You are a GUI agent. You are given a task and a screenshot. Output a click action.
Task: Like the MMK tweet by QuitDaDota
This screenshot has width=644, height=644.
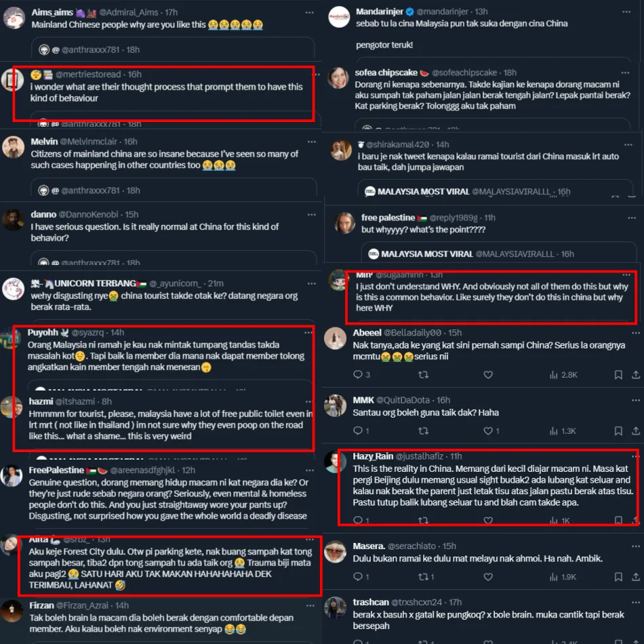pyautogui.click(x=491, y=431)
